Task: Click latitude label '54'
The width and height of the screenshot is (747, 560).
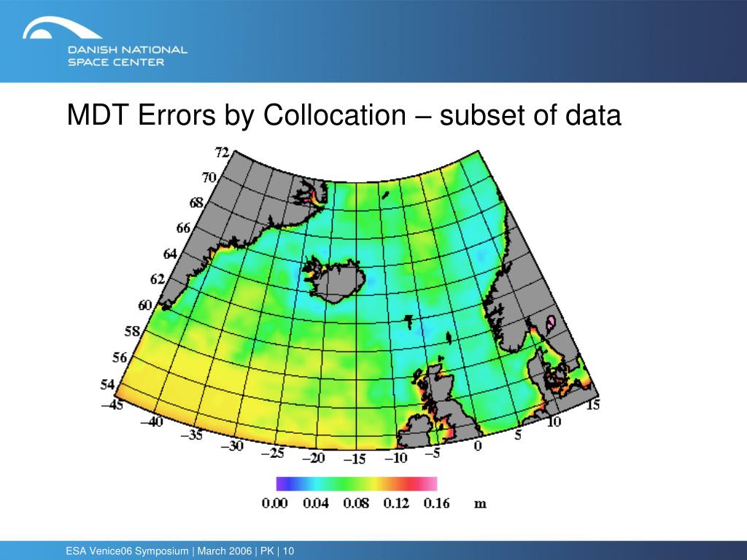Action: point(107,384)
